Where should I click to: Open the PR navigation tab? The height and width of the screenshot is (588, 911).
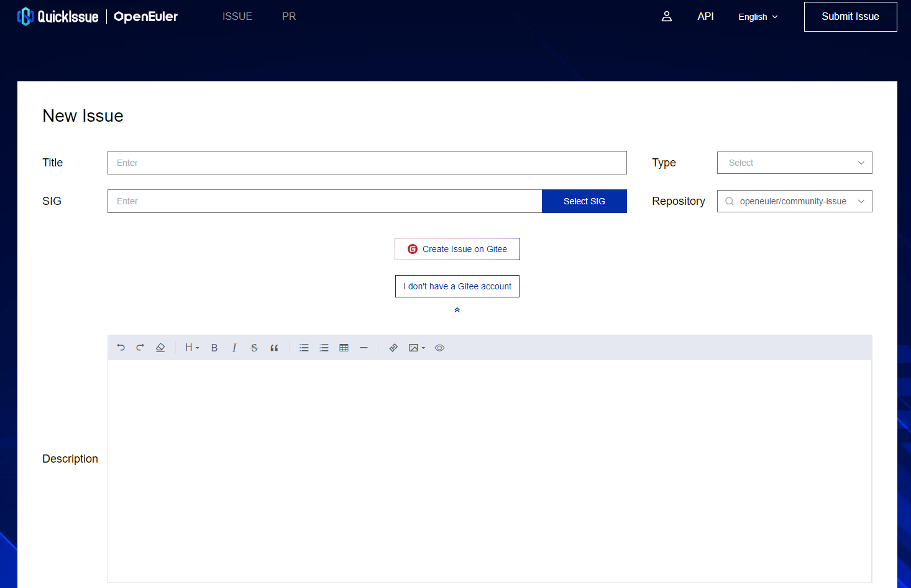289,17
